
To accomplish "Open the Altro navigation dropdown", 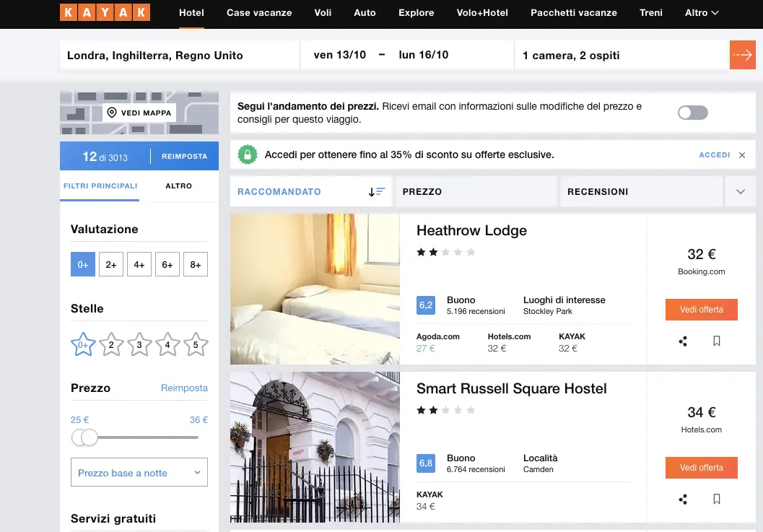I will 702,13.
